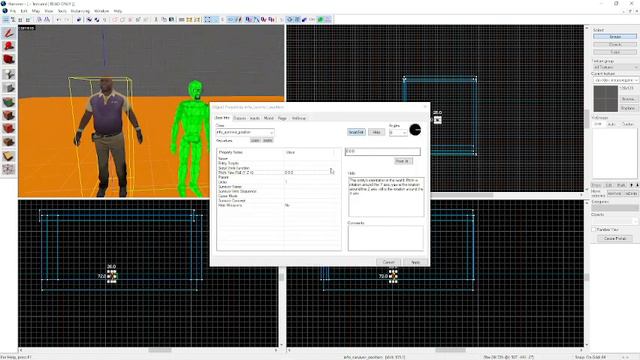This screenshot has width=640, height=360.
Task: Select the Apply Overlays tool
Action: tap(9, 142)
